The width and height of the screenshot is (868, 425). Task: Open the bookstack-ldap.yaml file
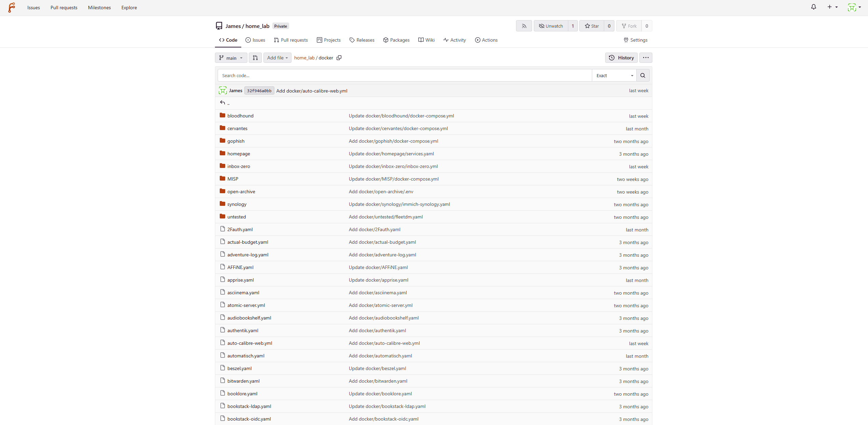(x=249, y=406)
